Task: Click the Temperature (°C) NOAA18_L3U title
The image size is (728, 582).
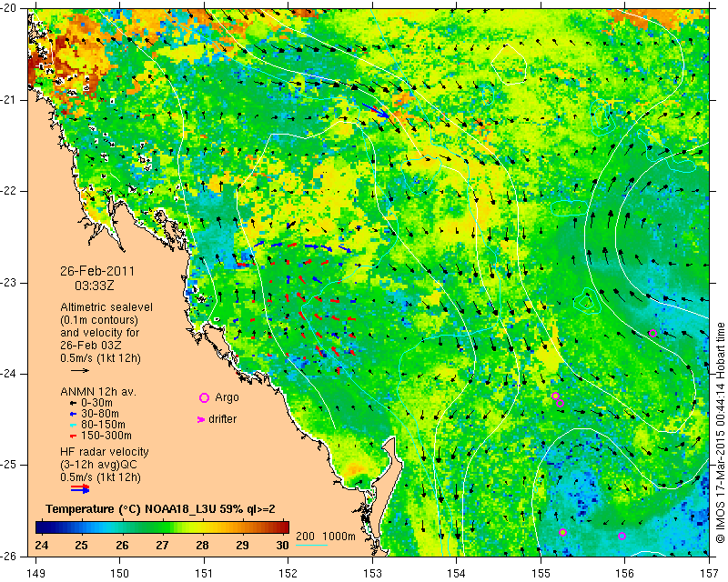Action: tap(160, 509)
